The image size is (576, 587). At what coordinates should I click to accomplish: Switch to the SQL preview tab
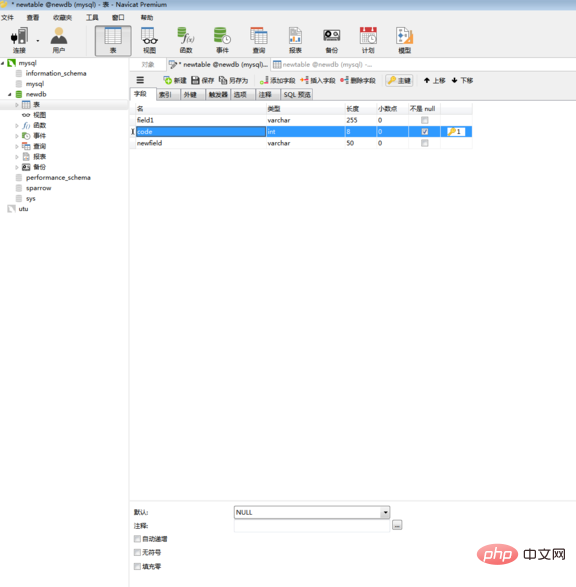297,95
